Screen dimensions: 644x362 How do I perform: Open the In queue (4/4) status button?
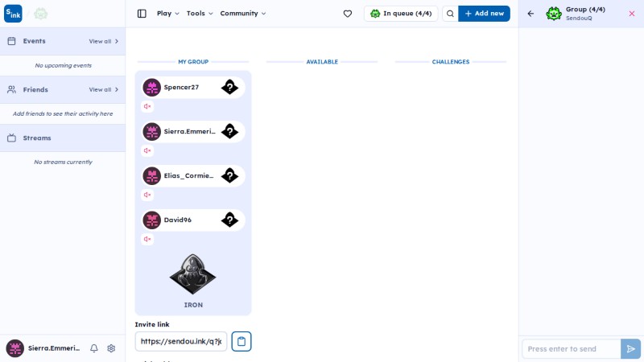click(401, 14)
